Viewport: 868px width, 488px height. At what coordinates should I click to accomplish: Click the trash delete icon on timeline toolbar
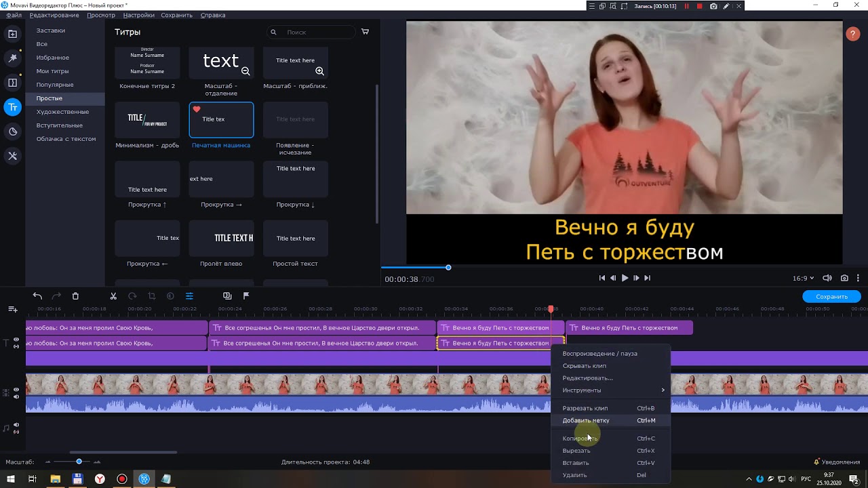click(x=75, y=296)
